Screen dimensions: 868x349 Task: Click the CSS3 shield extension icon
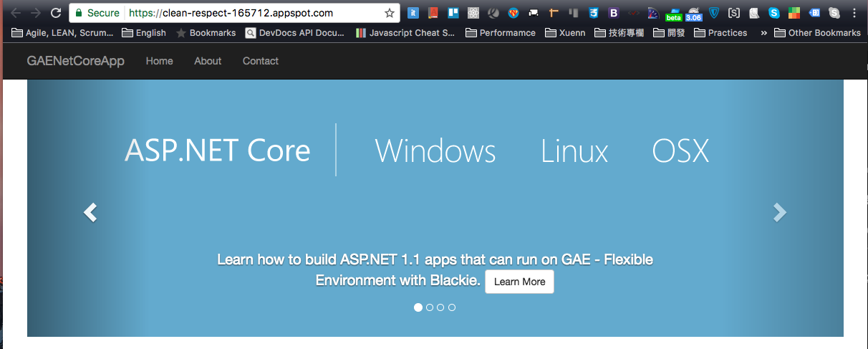pyautogui.click(x=594, y=13)
